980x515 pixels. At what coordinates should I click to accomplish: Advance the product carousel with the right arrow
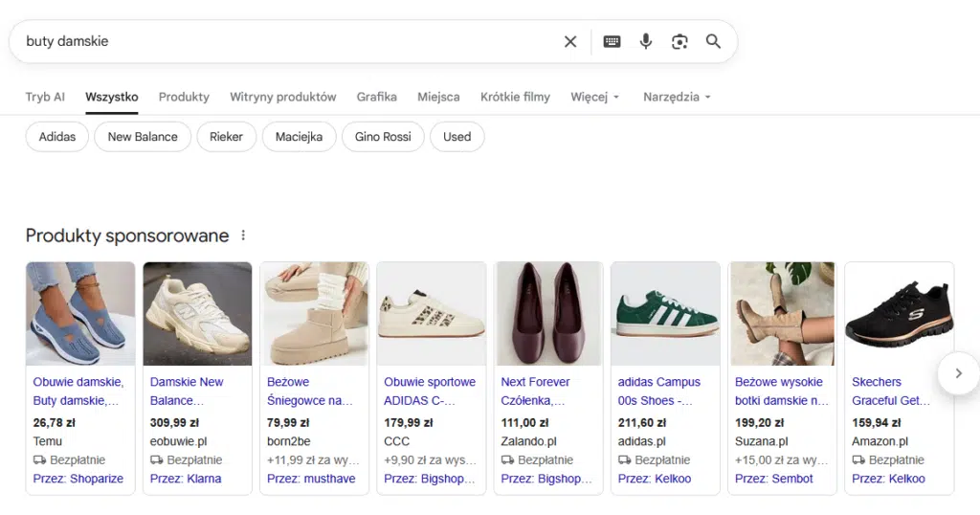[x=958, y=373]
